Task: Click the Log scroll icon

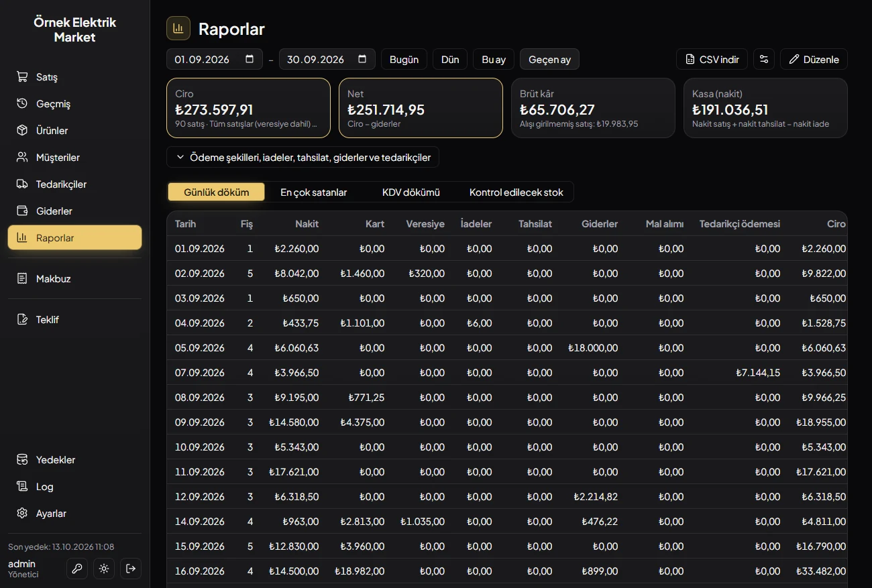Action: (22, 487)
